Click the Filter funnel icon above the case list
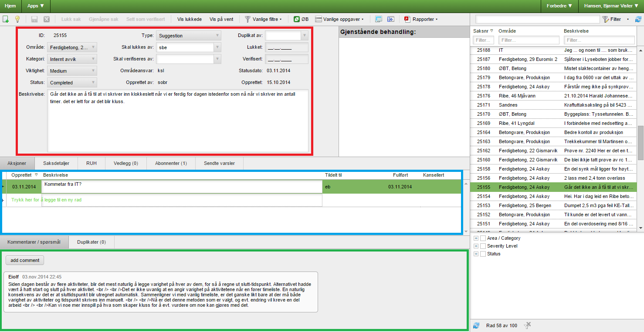The width and height of the screenshot is (644, 332). tap(606, 19)
